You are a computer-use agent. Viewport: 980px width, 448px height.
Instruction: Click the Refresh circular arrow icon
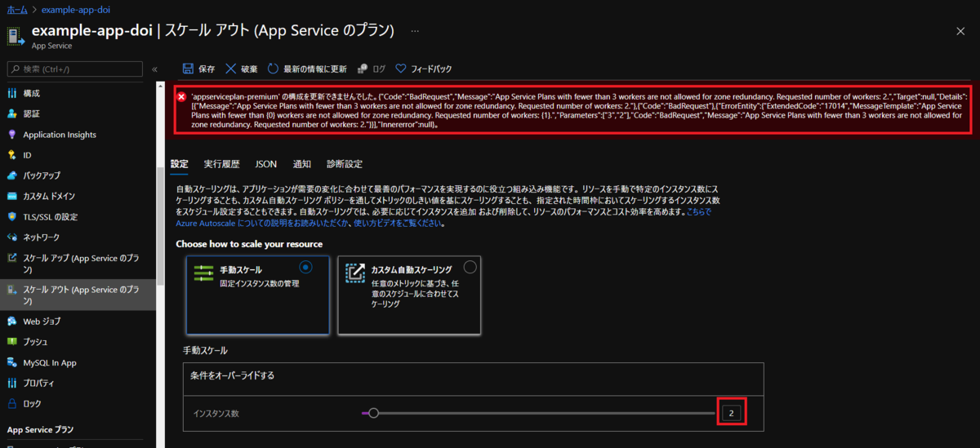(273, 69)
